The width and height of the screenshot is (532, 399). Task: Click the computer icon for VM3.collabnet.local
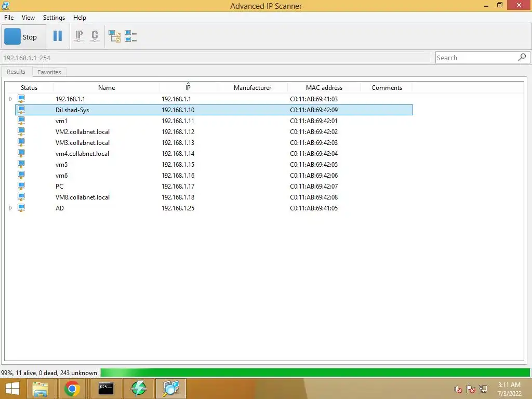(21, 142)
